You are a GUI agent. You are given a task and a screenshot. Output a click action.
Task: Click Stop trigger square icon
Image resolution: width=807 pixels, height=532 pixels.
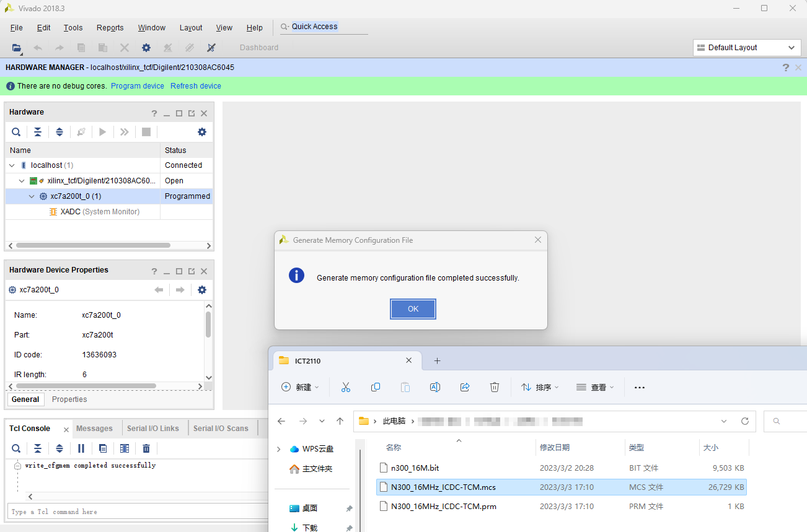pos(146,132)
